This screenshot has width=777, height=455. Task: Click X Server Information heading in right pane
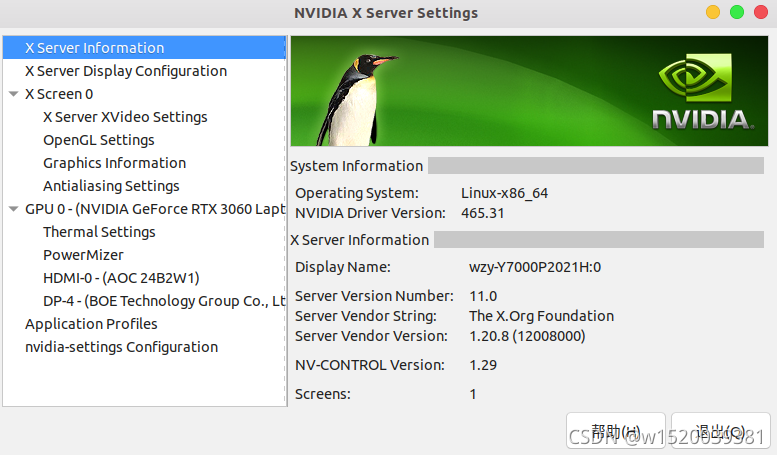point(359,240)
